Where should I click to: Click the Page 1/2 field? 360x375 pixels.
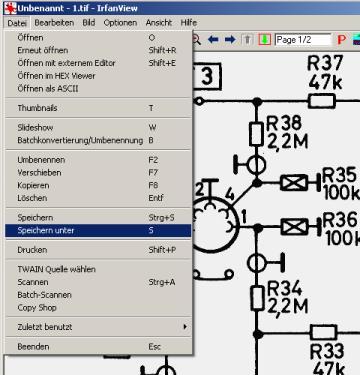(303, 40)
